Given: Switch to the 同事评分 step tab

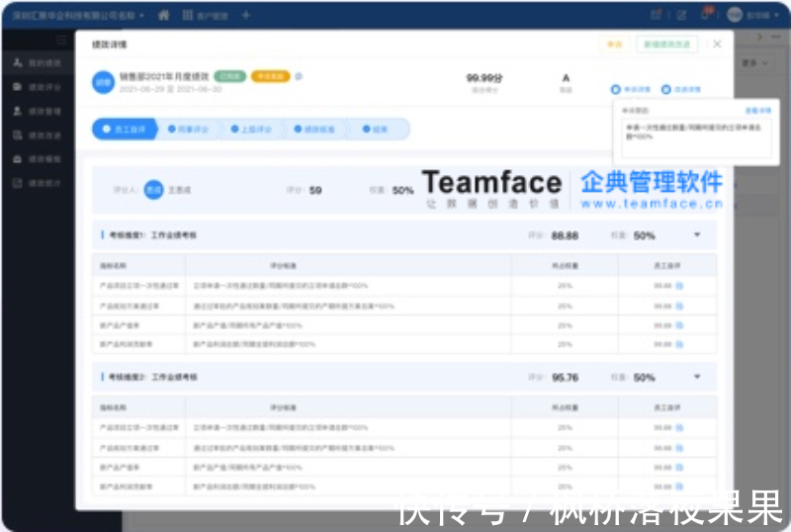Looking at the screenshot, I should (x=188, y=130).
